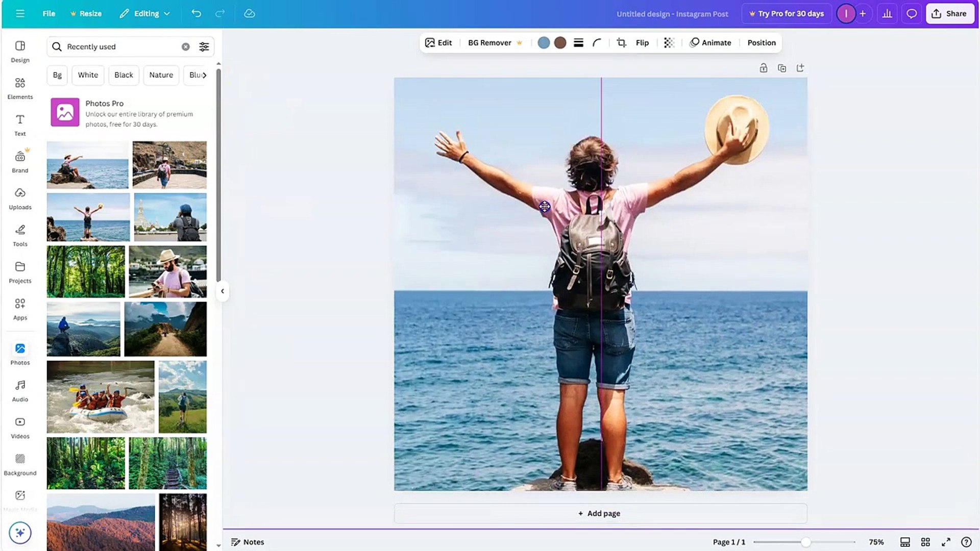The image size is (980, 551).
Task: Open the transparency checkerboard control
Action: tap(669, 43)
